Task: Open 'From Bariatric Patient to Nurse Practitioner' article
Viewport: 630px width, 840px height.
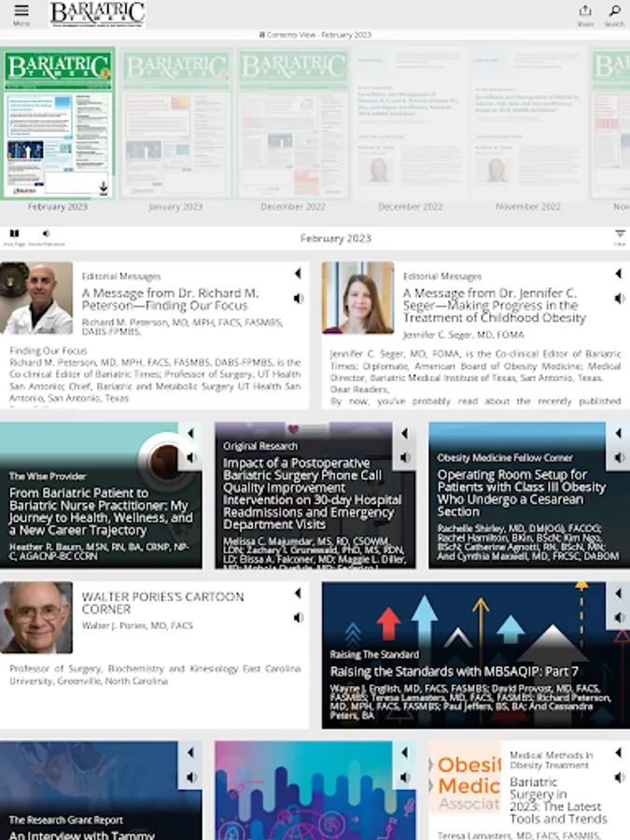Action: [101, 511]
